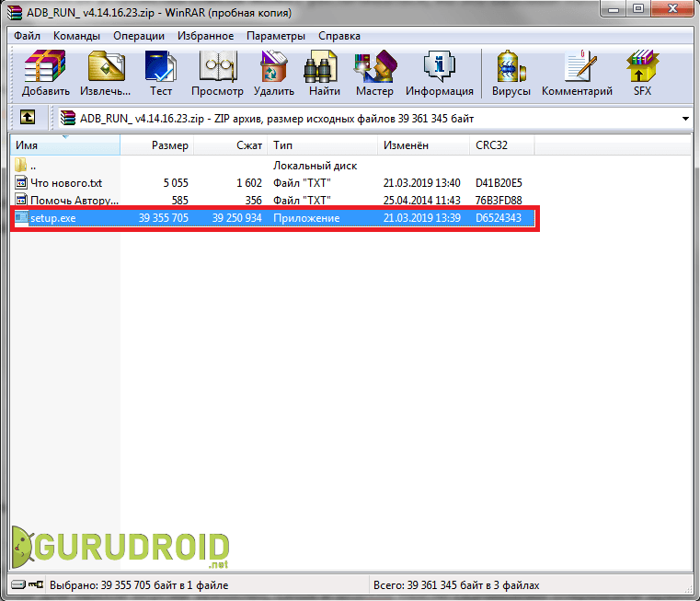Open the Найти (Find) binoculars tool
Screen dimensions: 700x601
click(x=320, y=66)
